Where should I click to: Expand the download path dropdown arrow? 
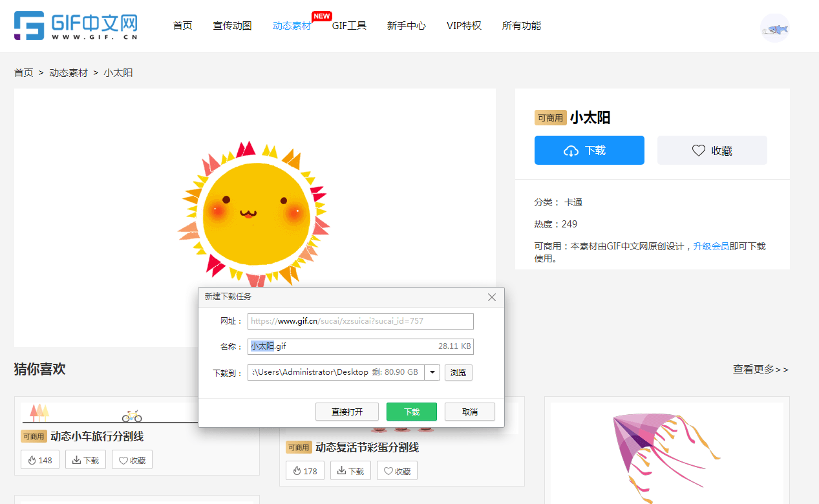432,372
